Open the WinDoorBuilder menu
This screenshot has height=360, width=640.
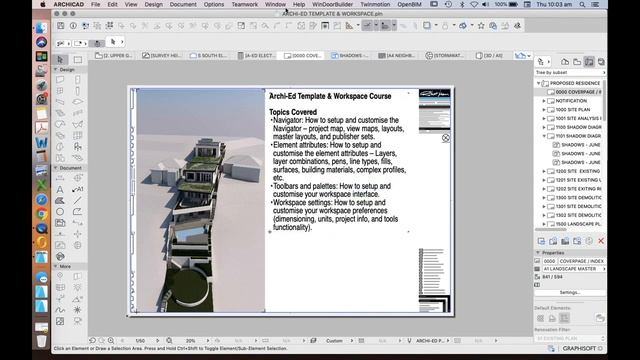(x=332, y=4)
